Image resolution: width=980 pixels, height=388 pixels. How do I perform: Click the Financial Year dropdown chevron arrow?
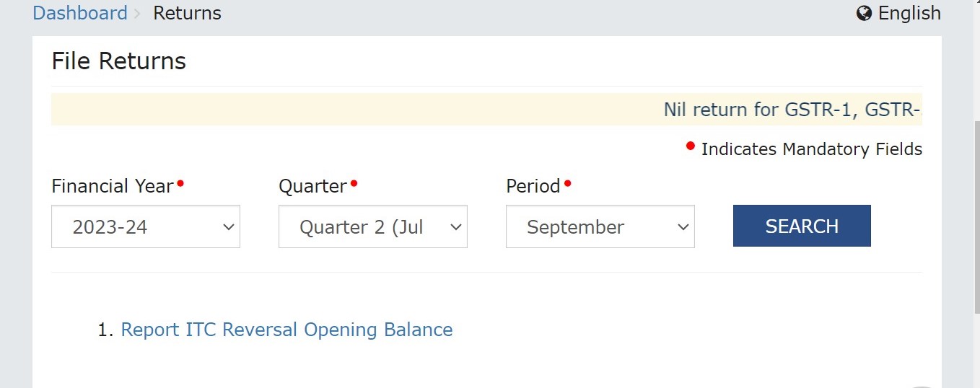pos(229,227)
